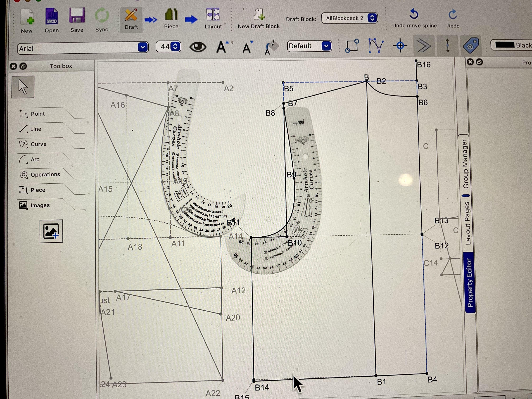Image resolution: width=532 pixels, height=399 pixels.
Task: Toggle point name visibility eye icon
Action: tap(198, 47)
